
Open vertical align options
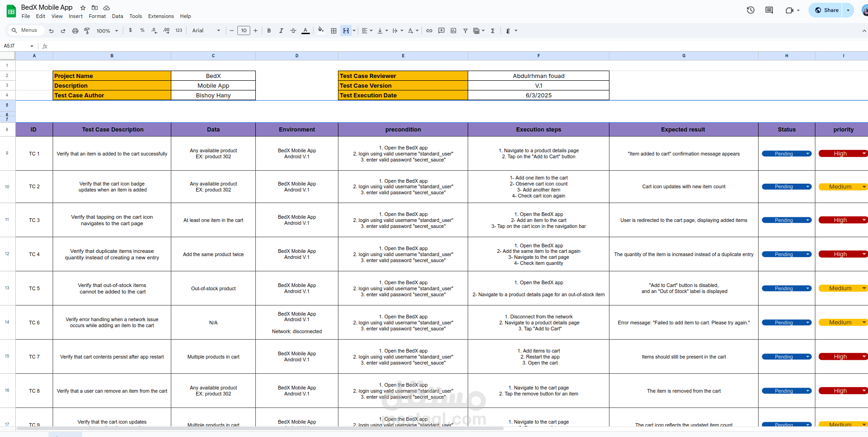(x=382, y=31)
